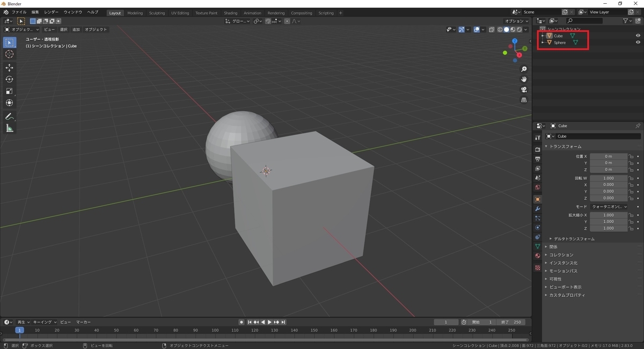644x349 pixels.
Task: Toggle lock on Scale Z
Action: 632,228
